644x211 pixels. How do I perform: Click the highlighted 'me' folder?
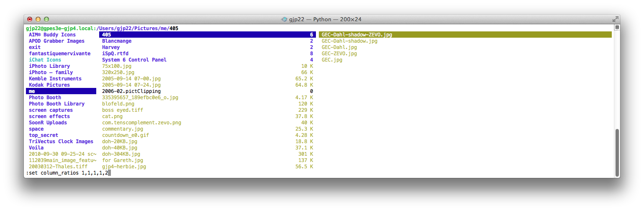pos(61,91)
